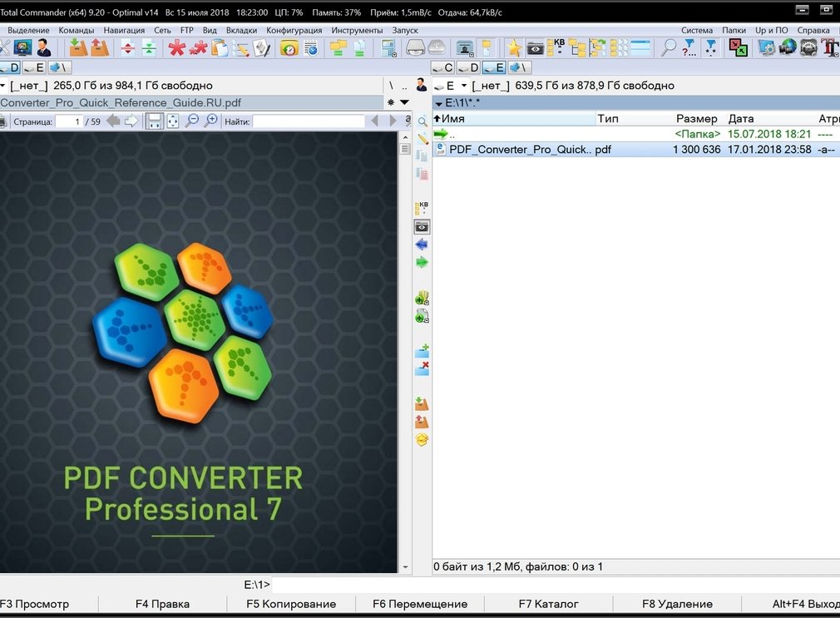Sort files by Дата column header
Image resolution: width=840 pixels, height=618 pixels.
pyautogui.click(x=741, y=118)
